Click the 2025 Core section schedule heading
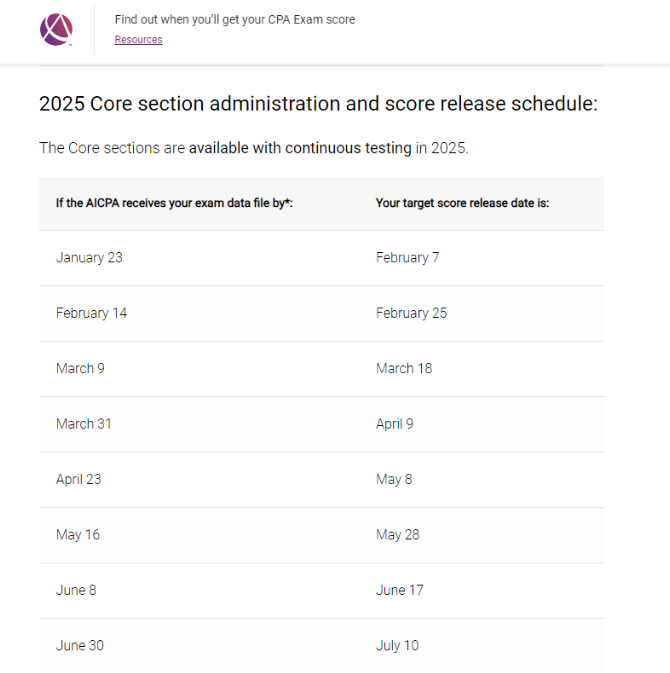Image resolution: width=670 pixels, height=673 pixels. [318, 103]
